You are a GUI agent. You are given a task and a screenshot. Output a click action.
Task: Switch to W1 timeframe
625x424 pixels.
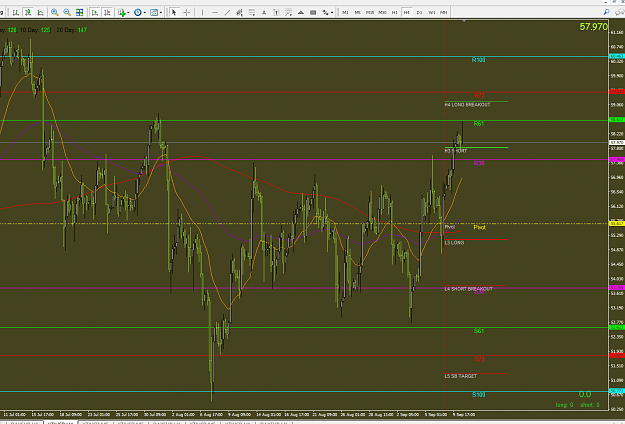tap(432, 12)
